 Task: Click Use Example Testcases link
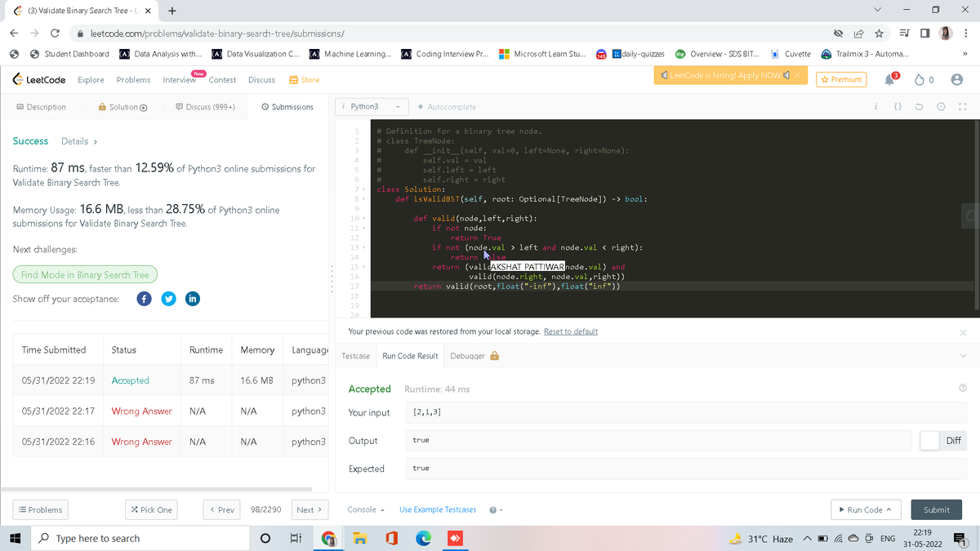pyautogui.click(x=438, y=510)
